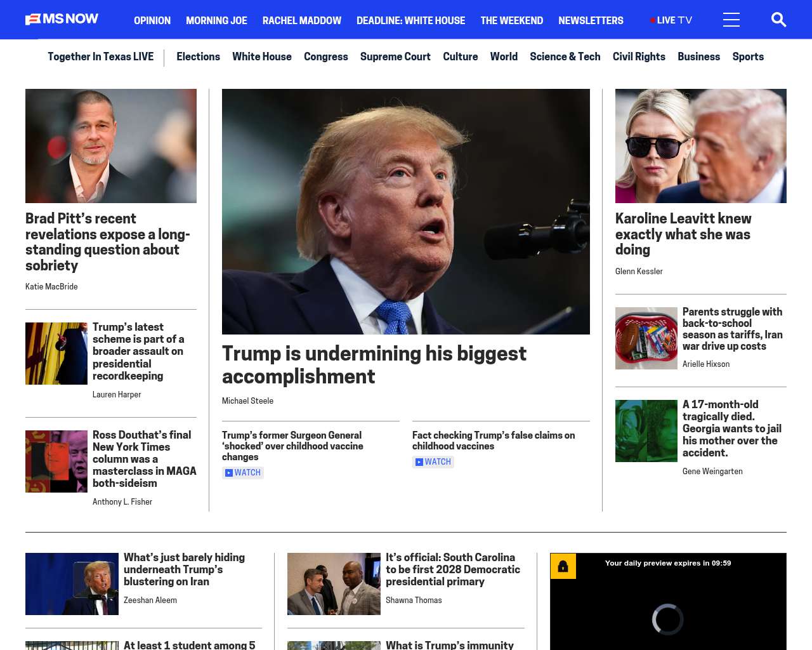The width and height of the screenshot is (812, 650).
Task: Open fact checking childhood vaccines story
Action: (494, 441)
